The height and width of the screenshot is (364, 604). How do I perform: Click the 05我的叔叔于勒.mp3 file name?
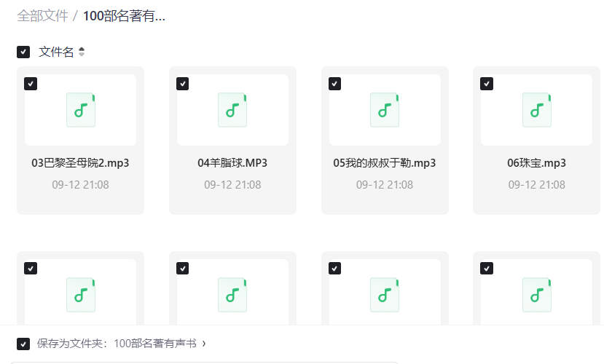pyautogui.click(x=385, y=163)
